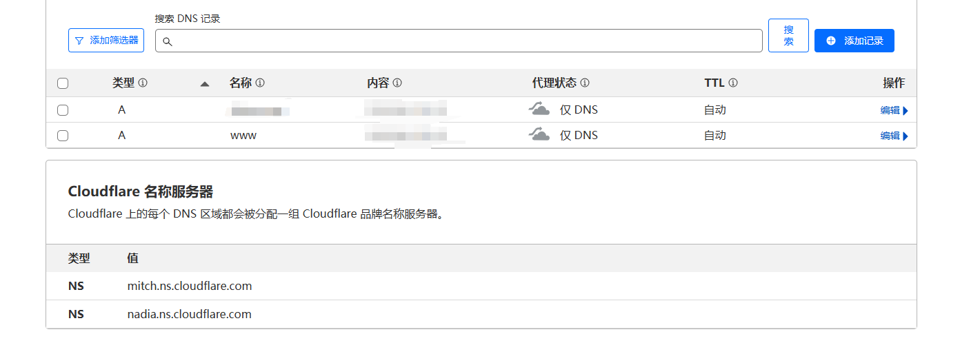Expand 编辑 for the www record
This screenshot has height=354, width=980.
coord(894,136)
